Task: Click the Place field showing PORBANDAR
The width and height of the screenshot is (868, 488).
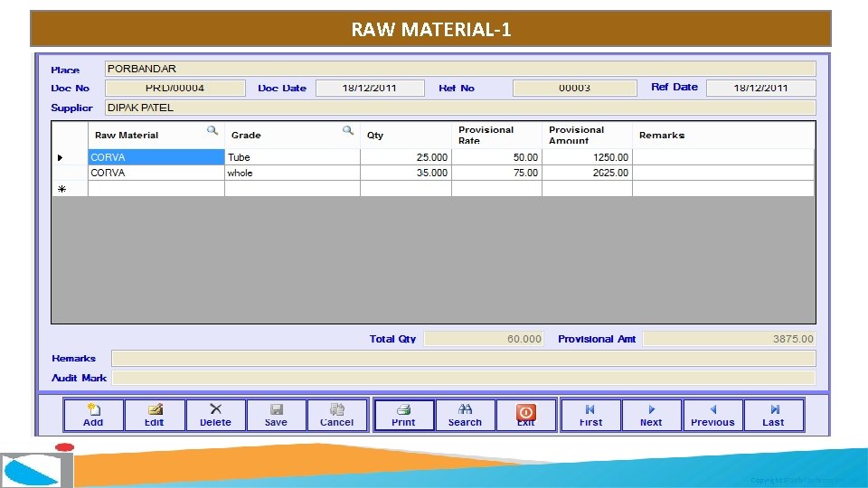Action: (x=460, y=69)
